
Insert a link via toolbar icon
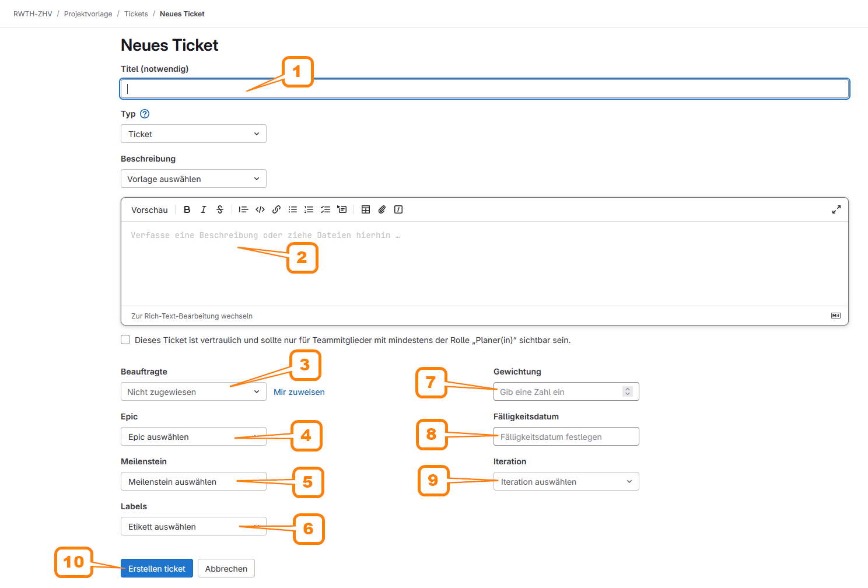pyautogui.click(x=276, y=209)
